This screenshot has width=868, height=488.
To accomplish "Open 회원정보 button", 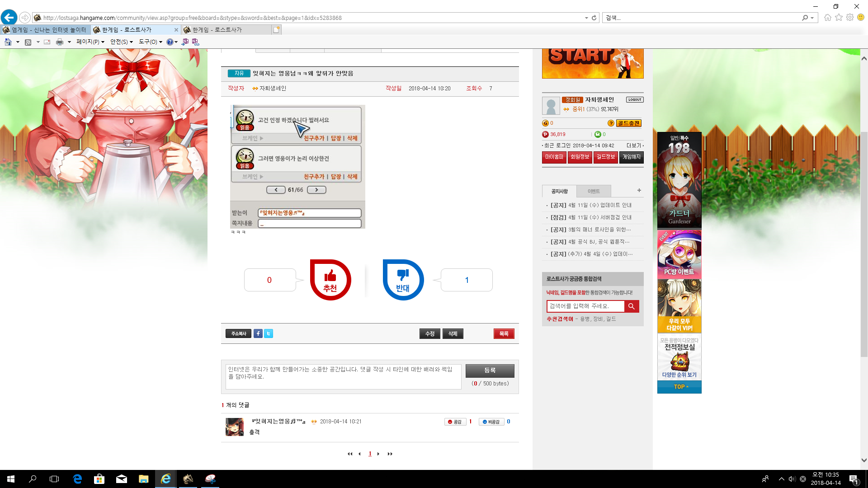I will pyautogui.click(x=580, y=157).
